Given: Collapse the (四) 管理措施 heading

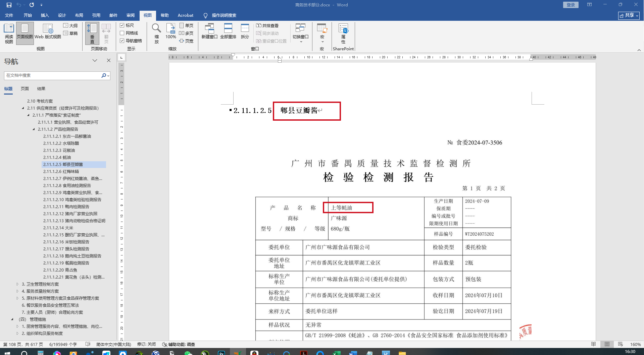Looking at the screenshot, I should click(12, 319).
